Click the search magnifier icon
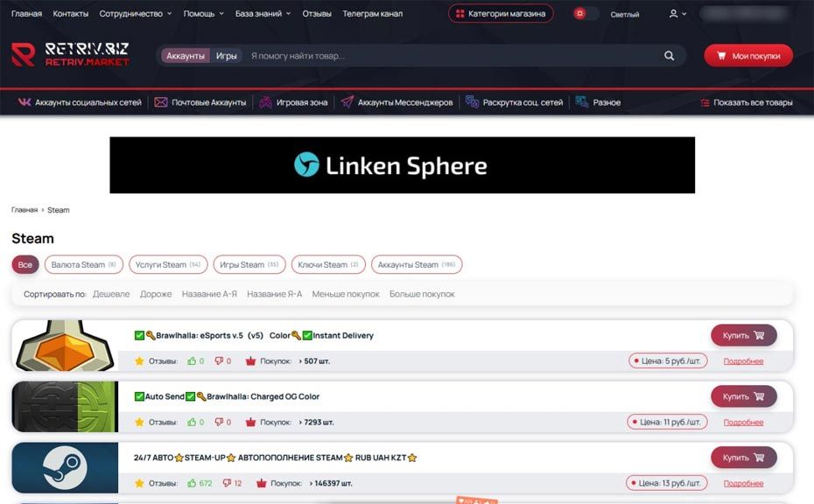Screen dimensions: 814x504 click(670, 55)
